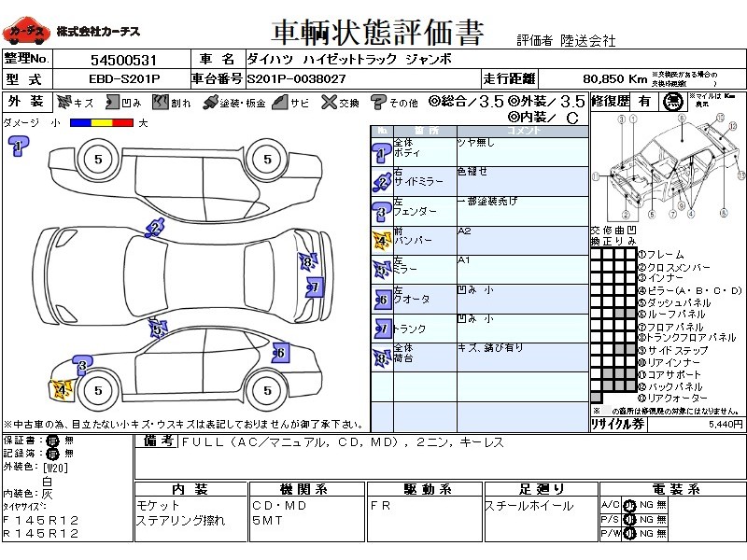Click the number 2 icon in the 右サイドミラー row
The image size is (747, 560).
point(382,182)
